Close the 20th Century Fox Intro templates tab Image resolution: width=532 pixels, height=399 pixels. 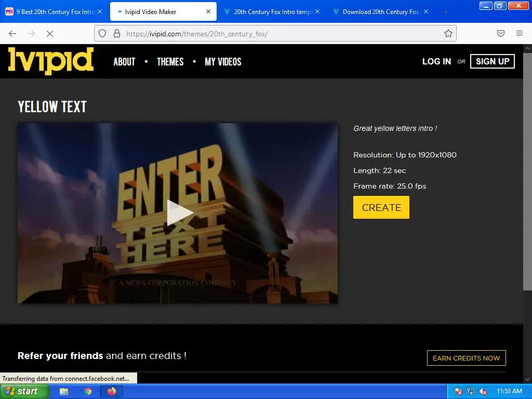(317, 11)
